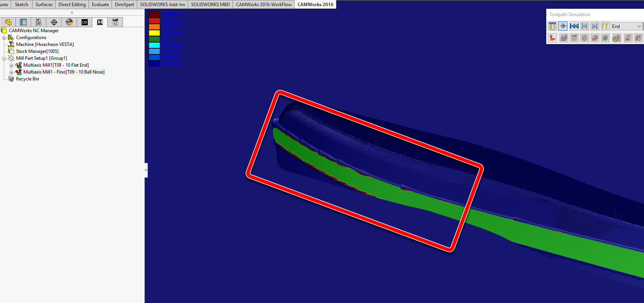The height and width of the screenshot is (303, 644).
Task: Open the PropertyManager tab icon
Action: coord(23,22)
